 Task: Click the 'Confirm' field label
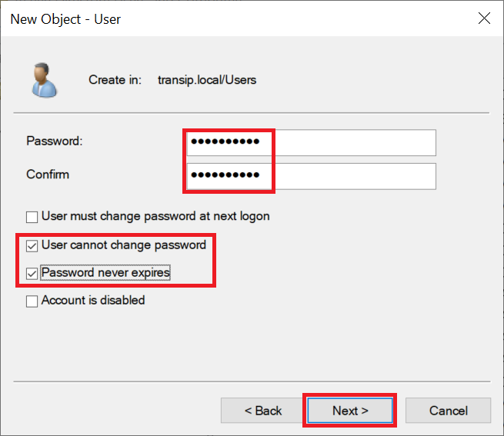(x=48, y=175)
